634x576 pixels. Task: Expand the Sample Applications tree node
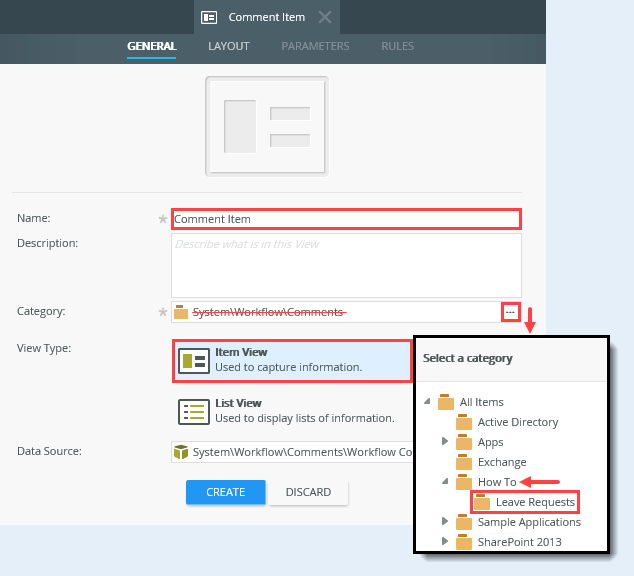(x=445, y=521)
